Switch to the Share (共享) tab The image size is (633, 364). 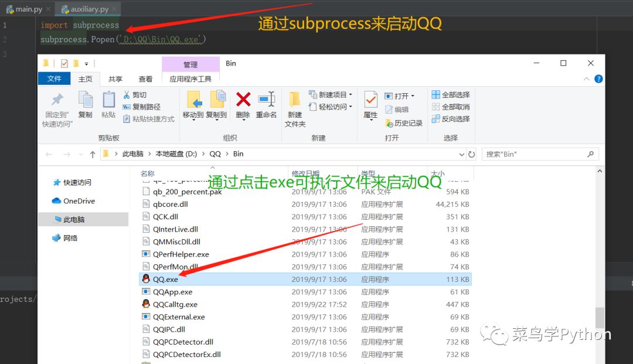click(x=115, y=79)
